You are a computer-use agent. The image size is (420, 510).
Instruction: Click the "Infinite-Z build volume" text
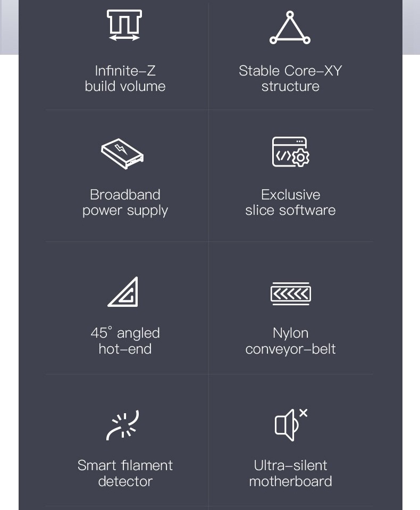[125, 78]
